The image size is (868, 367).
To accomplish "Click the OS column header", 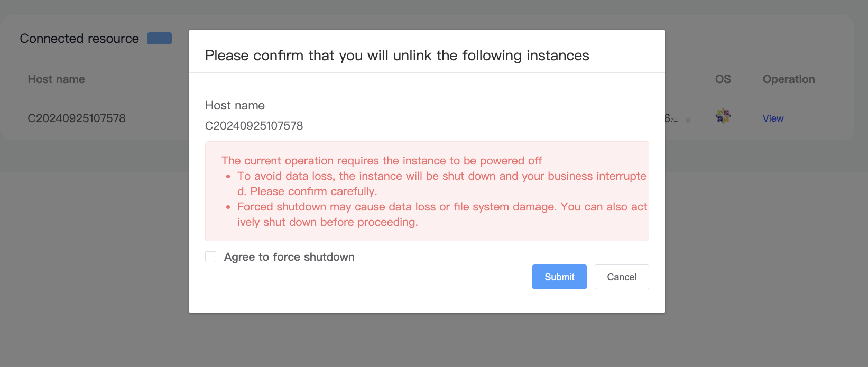I will click(723, 79).
